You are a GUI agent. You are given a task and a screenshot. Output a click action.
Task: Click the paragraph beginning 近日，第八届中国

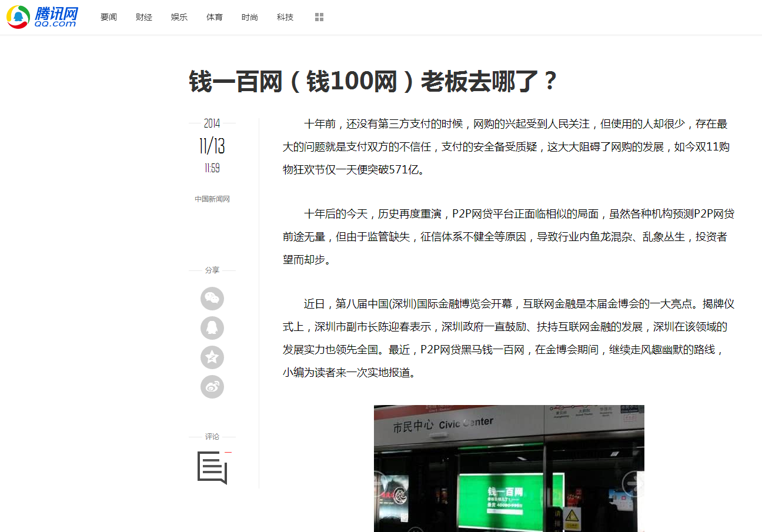point(509,338)
